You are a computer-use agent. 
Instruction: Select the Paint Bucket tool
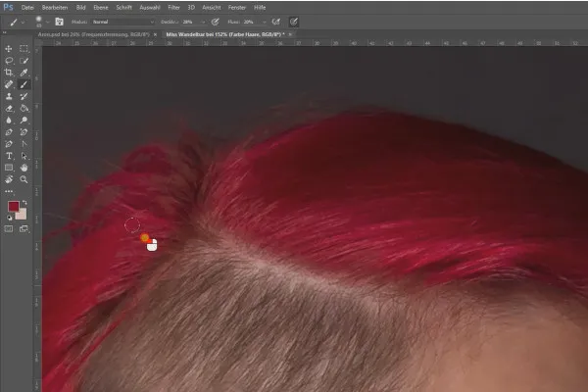tap(24, 109)
